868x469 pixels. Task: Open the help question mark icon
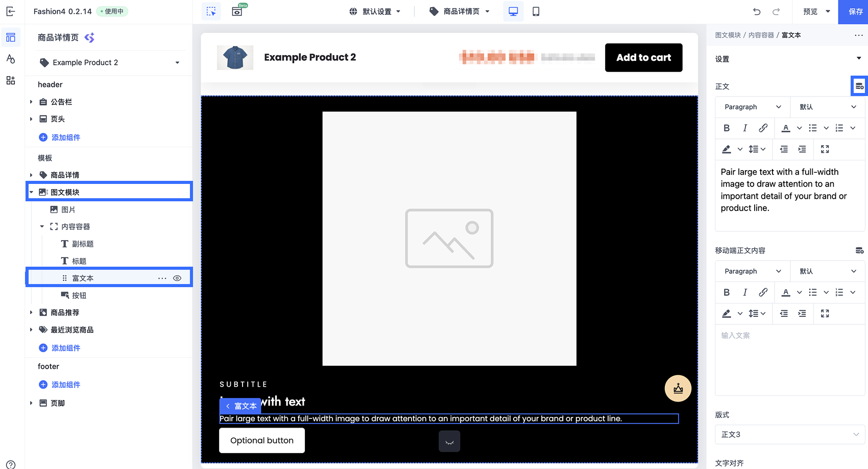click(11, 465)
